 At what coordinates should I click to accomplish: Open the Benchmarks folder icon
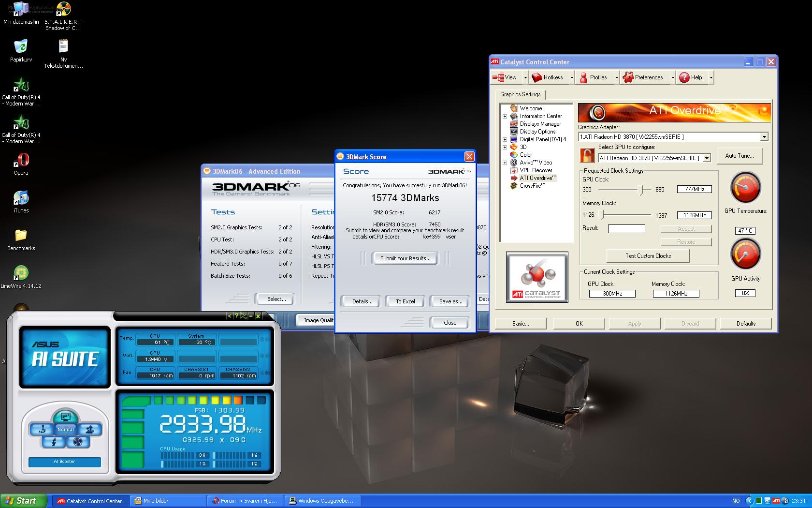[21, 240]
